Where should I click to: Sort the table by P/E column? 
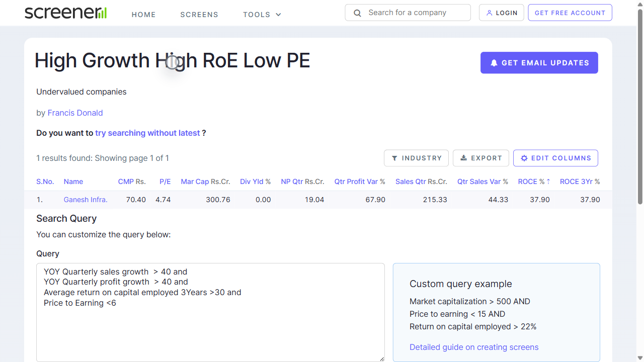click(165, 182)
